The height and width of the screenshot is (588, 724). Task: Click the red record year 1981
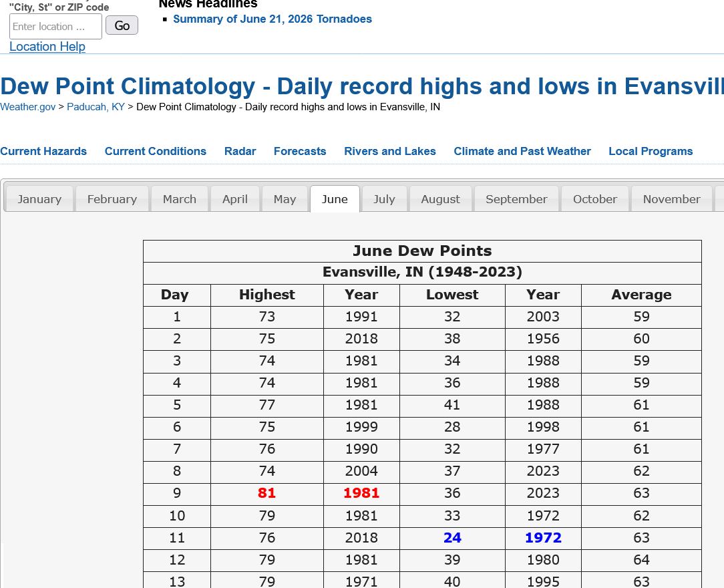point(361,493)
